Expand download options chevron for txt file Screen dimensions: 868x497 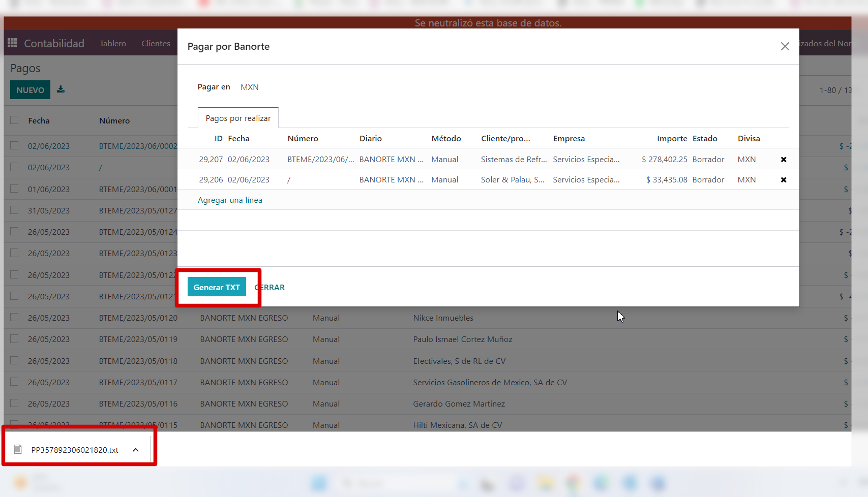[x=136, y=450]
